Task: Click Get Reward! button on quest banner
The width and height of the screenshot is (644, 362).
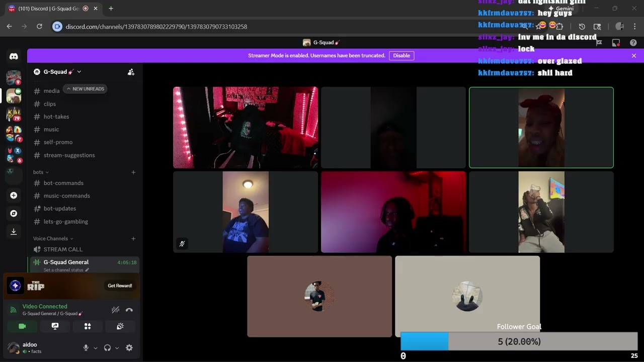Action: 120,286
